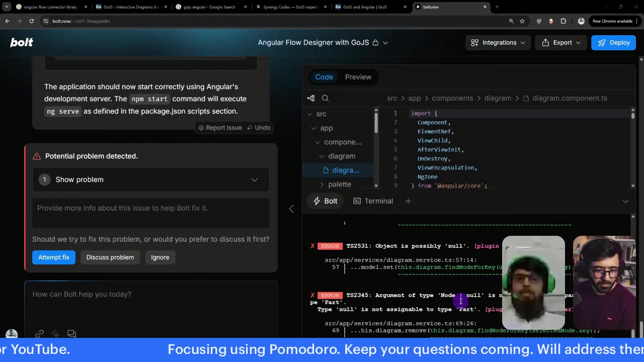Collapse the chat panel with the left arrow
This screenshot has width=644, height=362.
(291, 209)
